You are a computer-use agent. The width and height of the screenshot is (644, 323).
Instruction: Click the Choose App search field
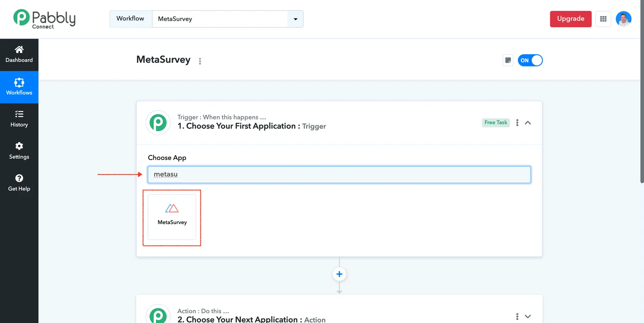click(339, 174)
